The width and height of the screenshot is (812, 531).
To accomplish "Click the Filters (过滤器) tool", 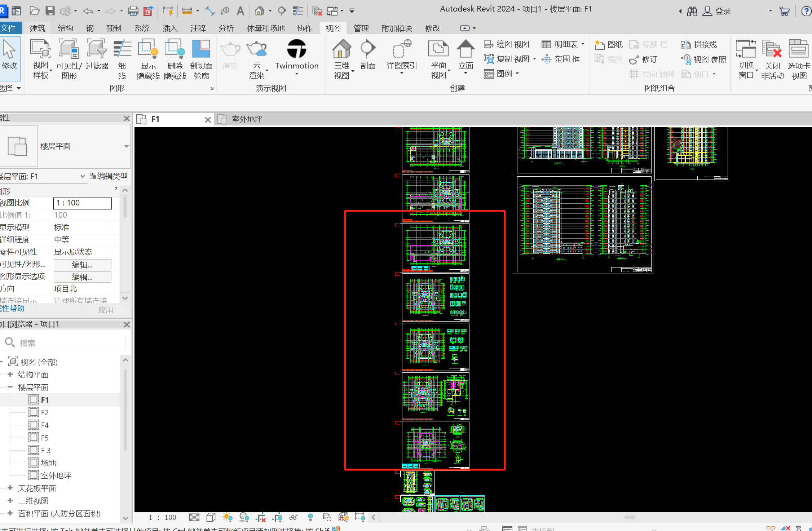I will 97,55.
